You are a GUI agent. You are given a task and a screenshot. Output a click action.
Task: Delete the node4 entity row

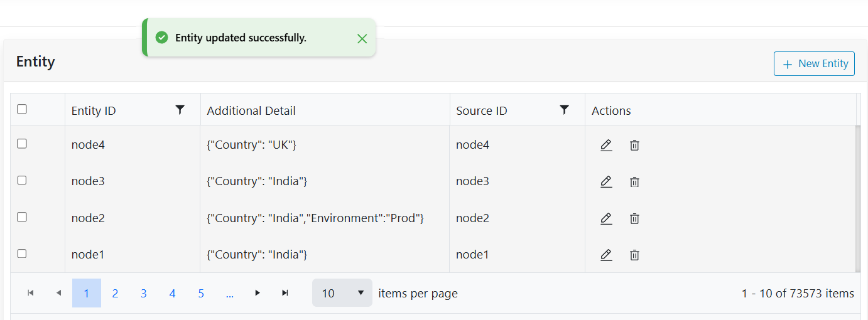point(634,146)
